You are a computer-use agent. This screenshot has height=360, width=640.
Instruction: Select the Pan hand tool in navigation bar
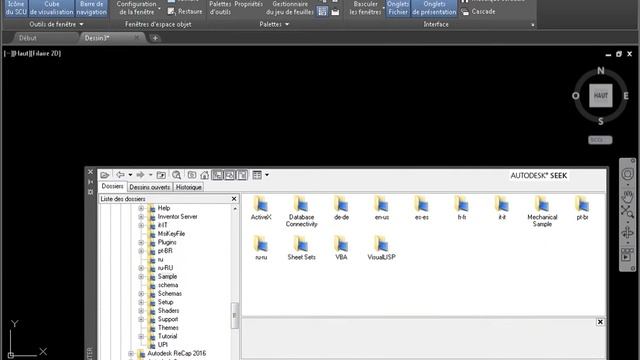click(627, 197)
